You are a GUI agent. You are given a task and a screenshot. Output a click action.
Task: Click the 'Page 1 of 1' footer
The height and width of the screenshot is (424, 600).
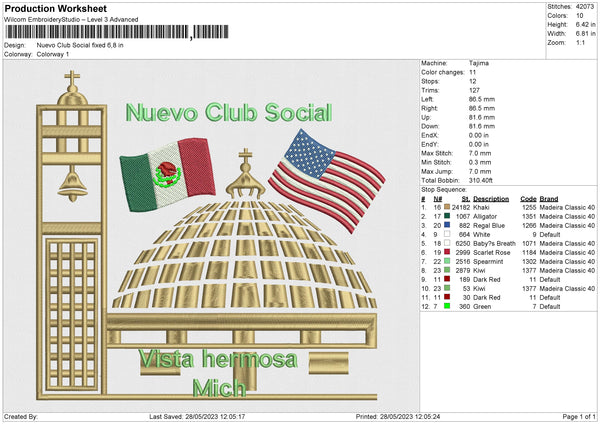click(579, 416)
